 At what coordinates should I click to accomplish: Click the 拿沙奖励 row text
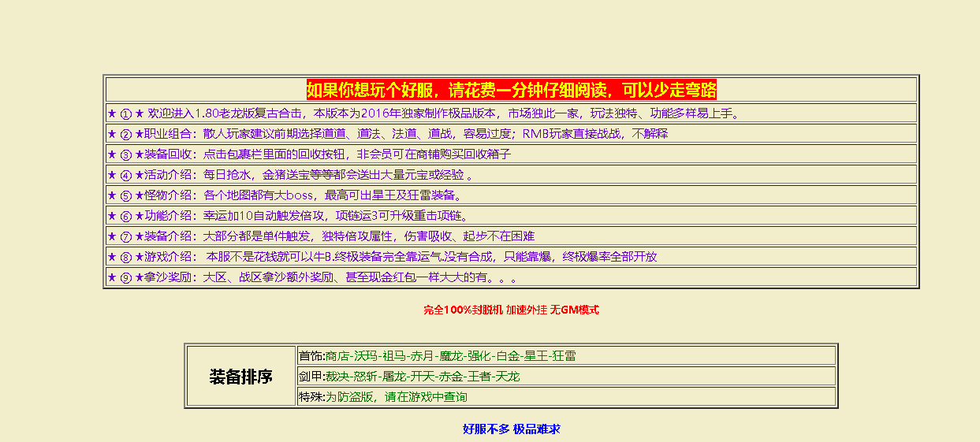point(331,277)
